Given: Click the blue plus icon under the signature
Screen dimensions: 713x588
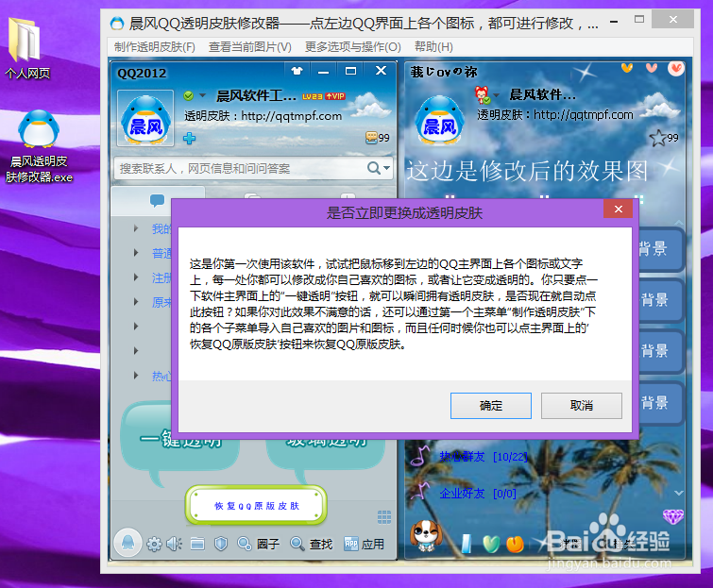Looking at the screenshot, I should coord(189,138).
